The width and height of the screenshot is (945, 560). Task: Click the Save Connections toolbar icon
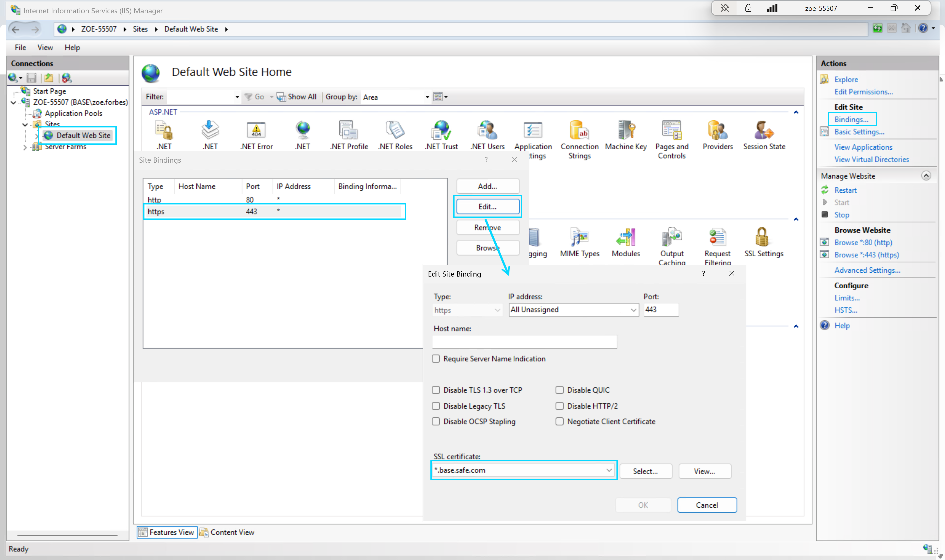point(32,78)
